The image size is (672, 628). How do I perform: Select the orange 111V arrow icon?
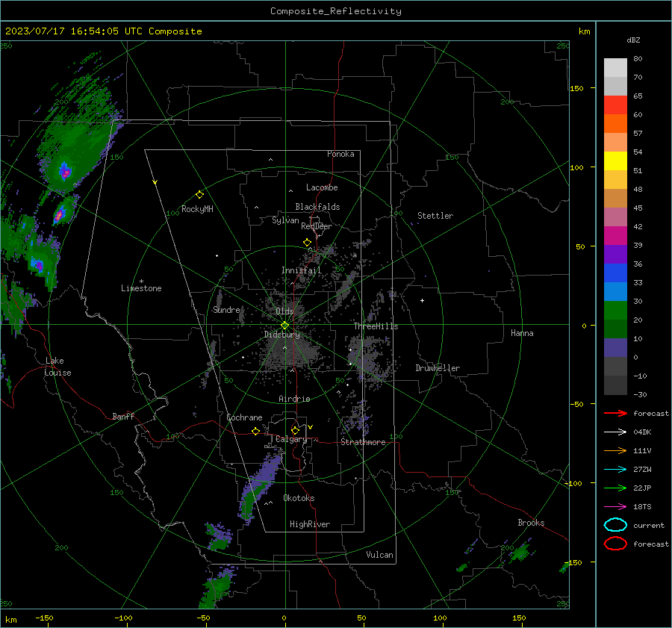[615, 450]
